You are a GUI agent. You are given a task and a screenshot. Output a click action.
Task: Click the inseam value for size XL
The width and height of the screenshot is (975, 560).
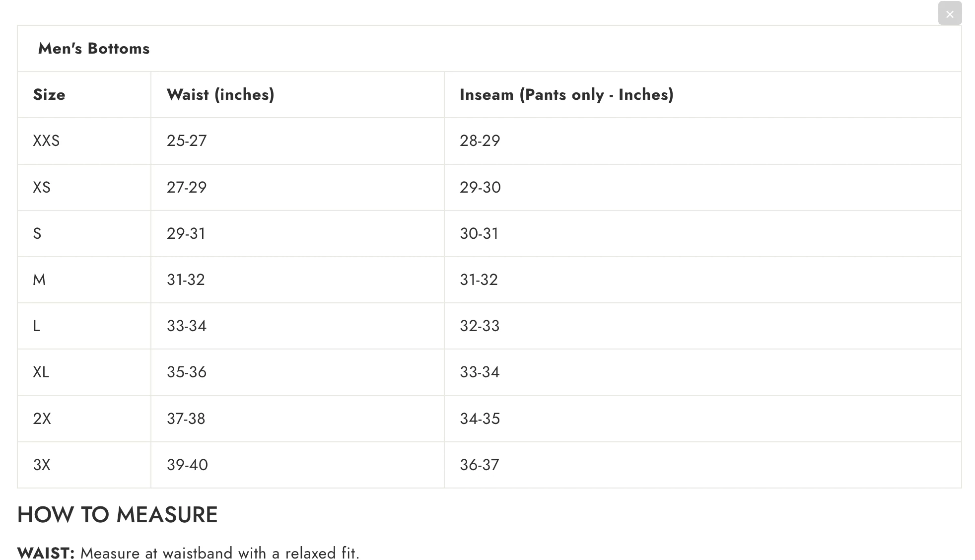[480, 372]
